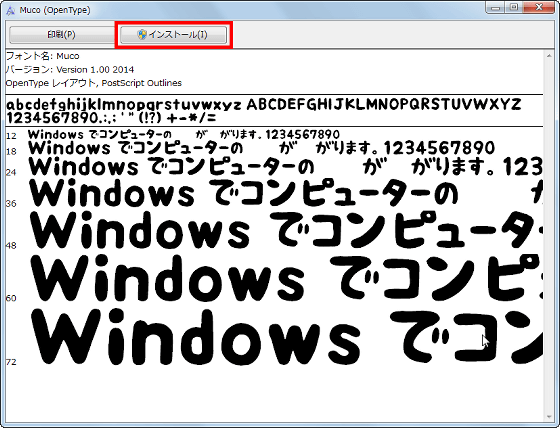Image resolution: width=560 pixels, height=428 pixels.
Task: Click the 24 point size label
Action: [x=11, y=172]
